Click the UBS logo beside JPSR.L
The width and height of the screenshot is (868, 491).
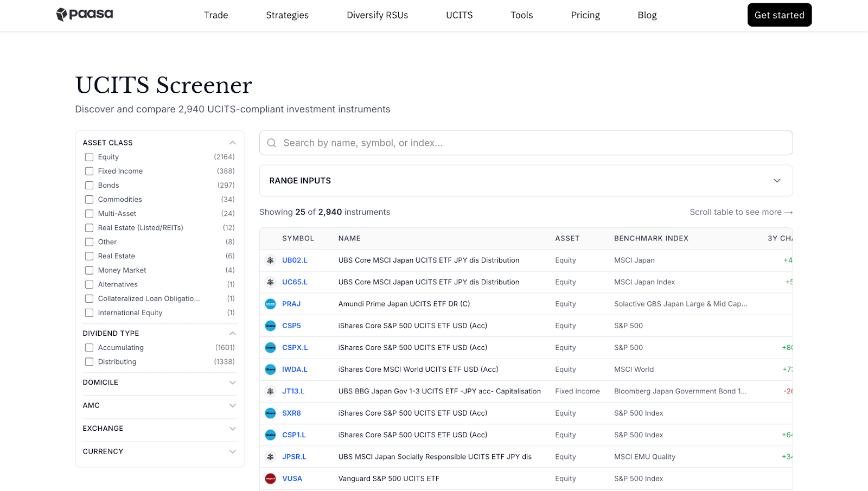270,457
